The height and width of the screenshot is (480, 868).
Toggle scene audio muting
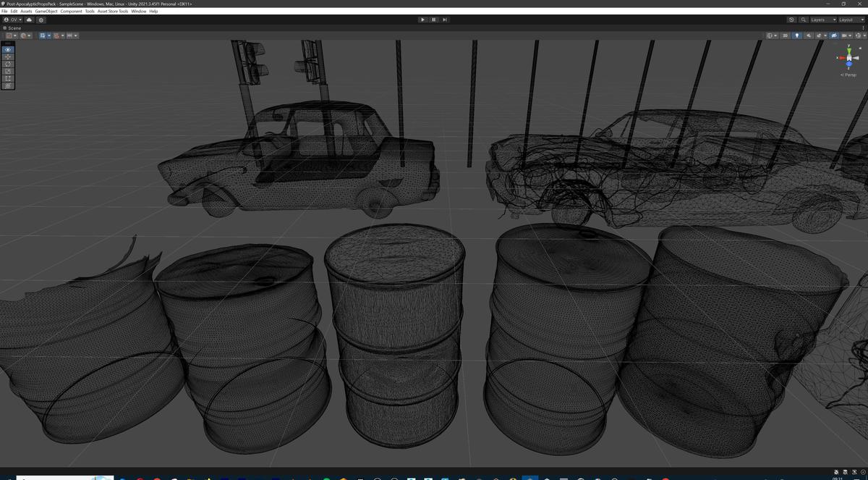(809, 35)
